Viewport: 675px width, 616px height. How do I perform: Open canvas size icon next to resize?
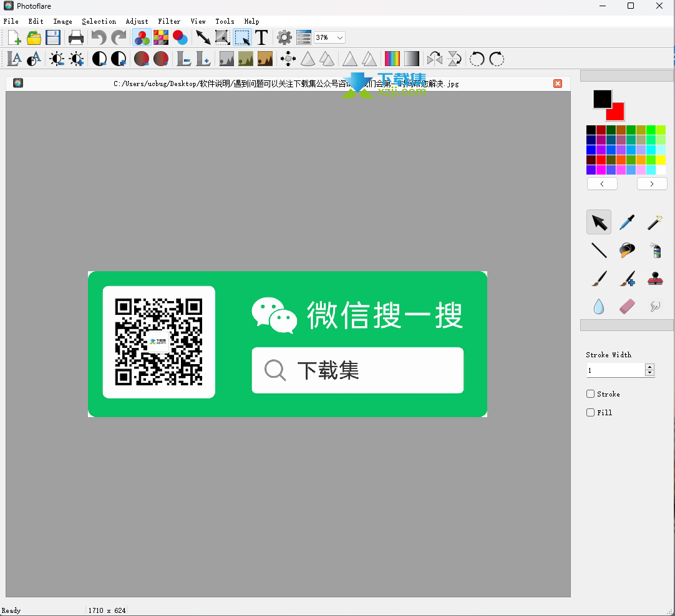(222, 37)
